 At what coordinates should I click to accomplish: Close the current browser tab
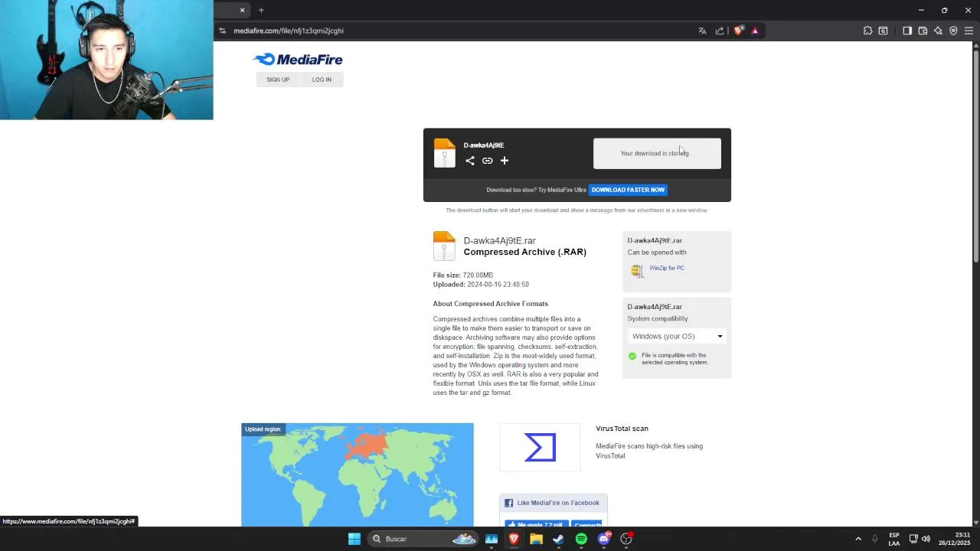[242, 10]
